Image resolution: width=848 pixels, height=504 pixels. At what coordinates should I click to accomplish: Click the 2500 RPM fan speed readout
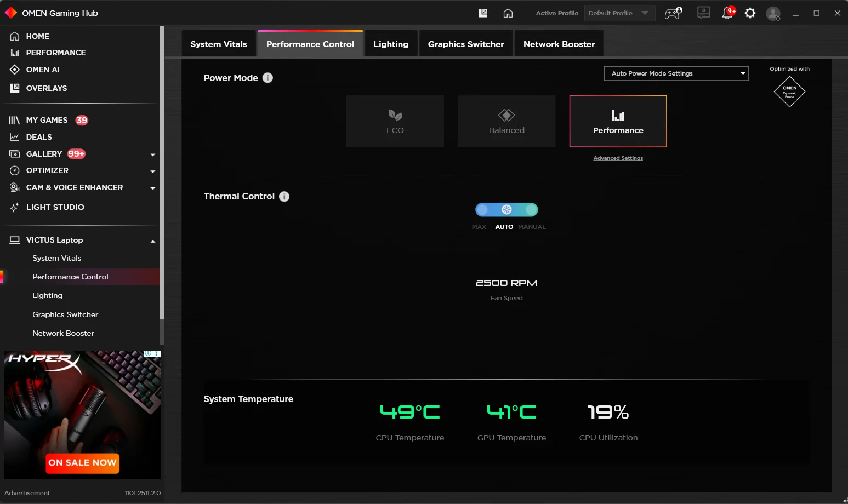click(x=506, y=283)
